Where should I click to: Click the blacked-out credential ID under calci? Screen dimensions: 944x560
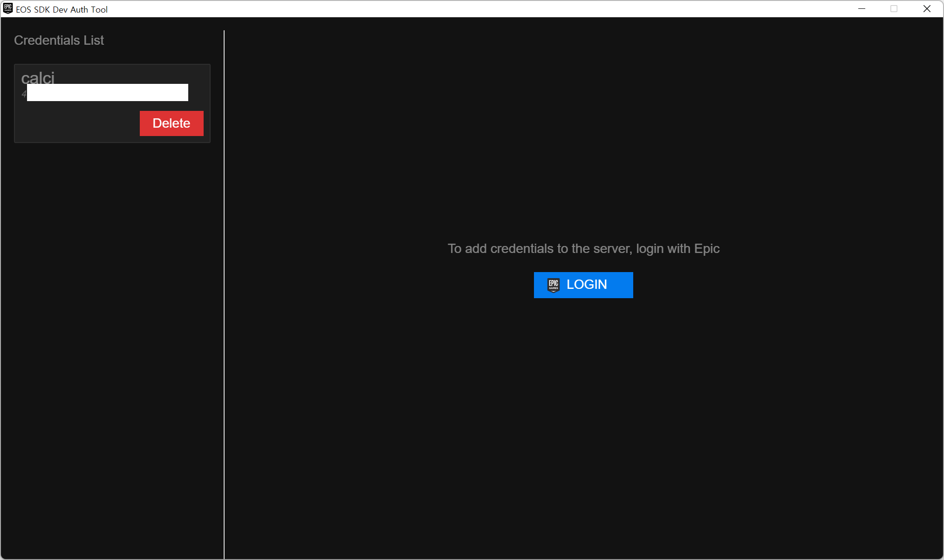coord(108,93)
